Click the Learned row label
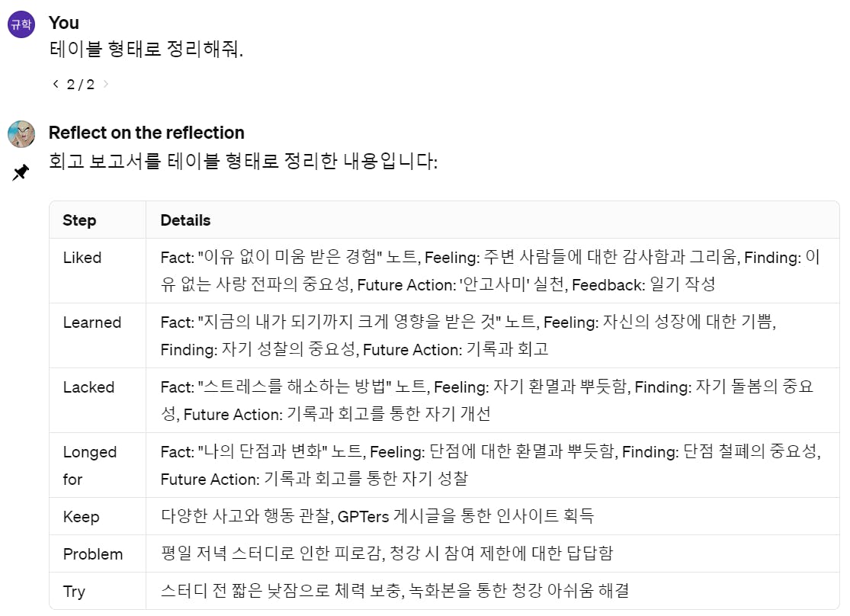850x616 pixels. [92, 322]
